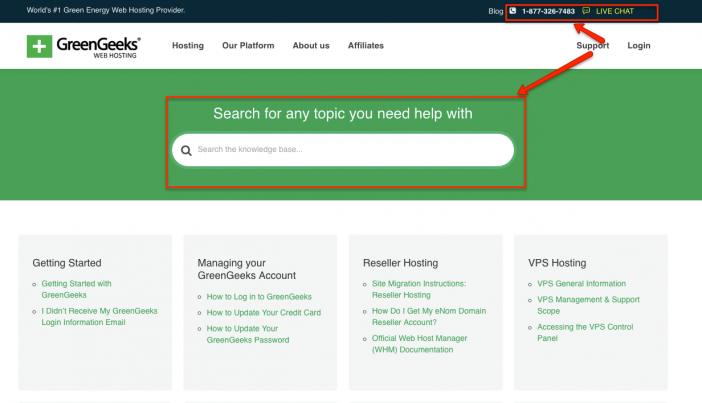
Task: Open the Our Platform menu
Action: point(248,45)
